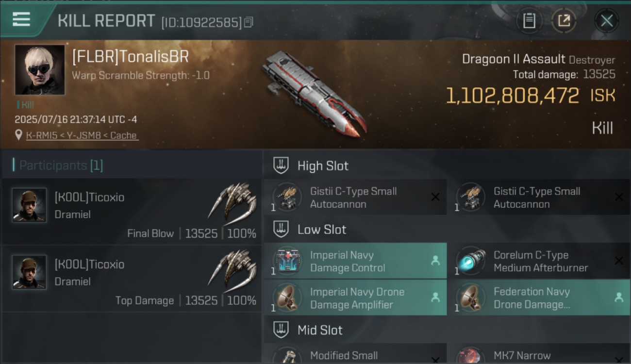
Task: Select the Imperial Navy Damage Control module
Action: pos(355,261)
